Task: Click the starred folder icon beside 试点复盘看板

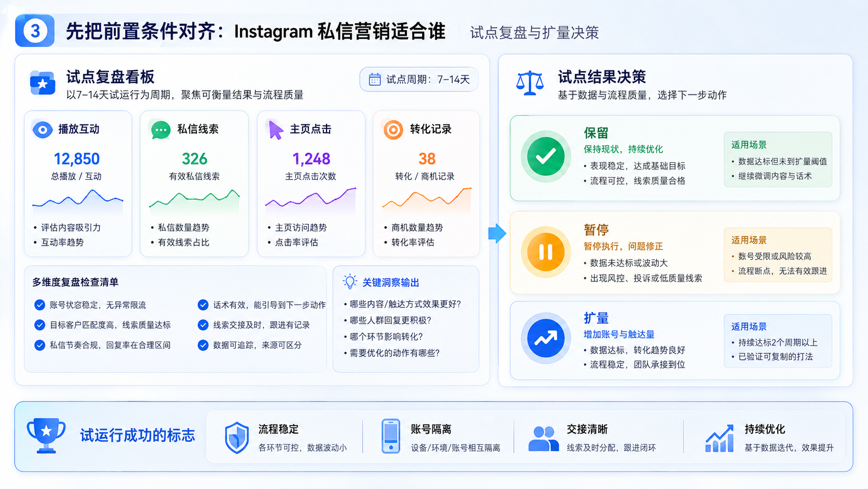Action: (43, 83)
